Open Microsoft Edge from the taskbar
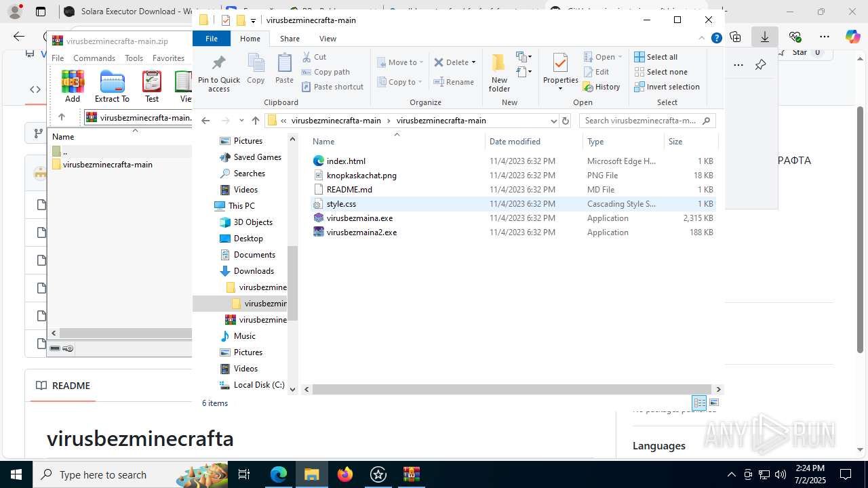This screenshot has width=868, height=488. 279,474
